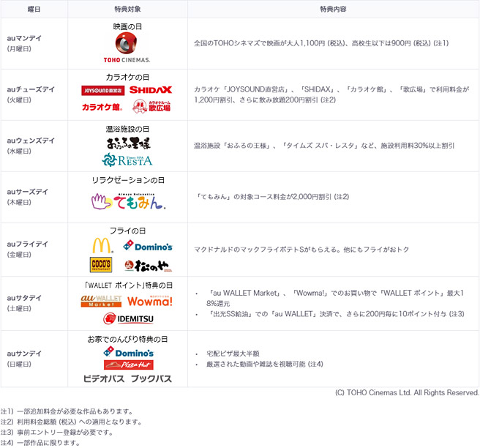
Task: Click the カラオケ館 logo
Action: click(x=102, y=107)
